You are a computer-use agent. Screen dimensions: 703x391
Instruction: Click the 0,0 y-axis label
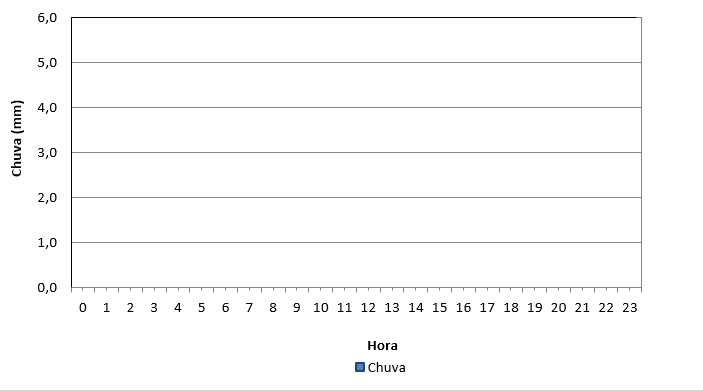click(x=48, y=288)
